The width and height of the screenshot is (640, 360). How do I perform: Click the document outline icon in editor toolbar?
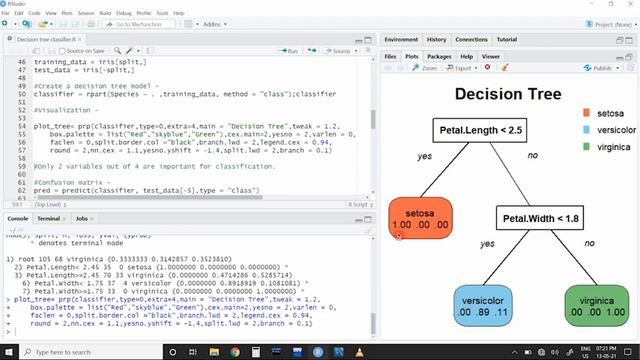(368, 51)
